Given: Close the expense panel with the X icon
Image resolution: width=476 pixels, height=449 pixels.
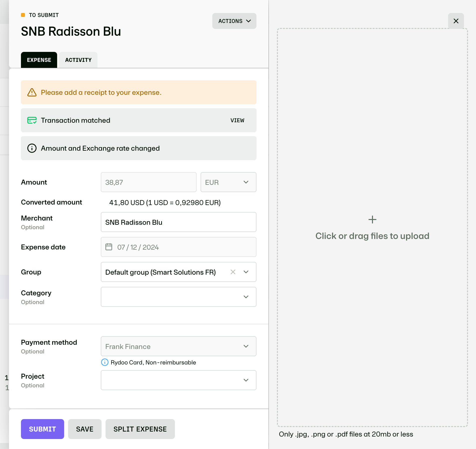Looking at the screenshot, I should click(456, 21).
